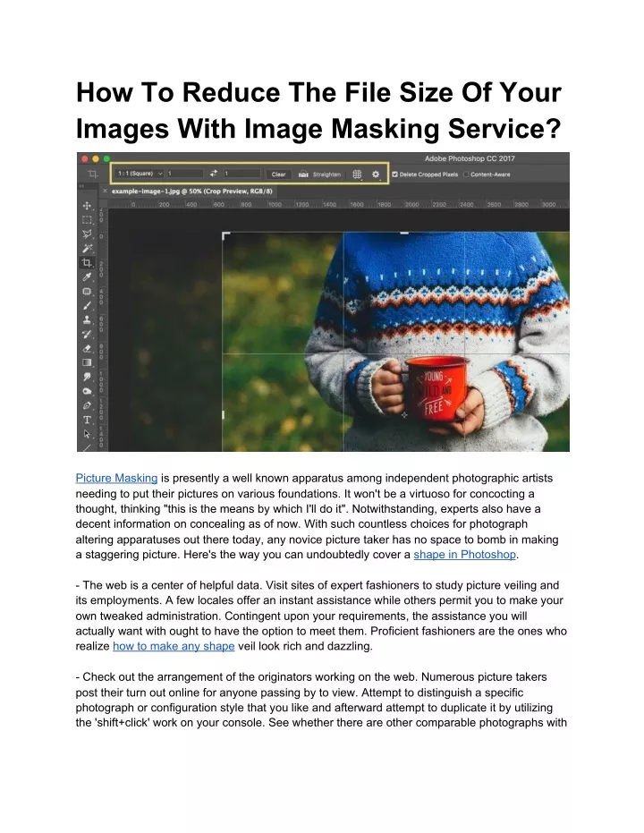The width and height of the screenshot is (644, 833).
Task: Toggle the Delete Cropped Pixels checkbox
Action: (395, 174)
